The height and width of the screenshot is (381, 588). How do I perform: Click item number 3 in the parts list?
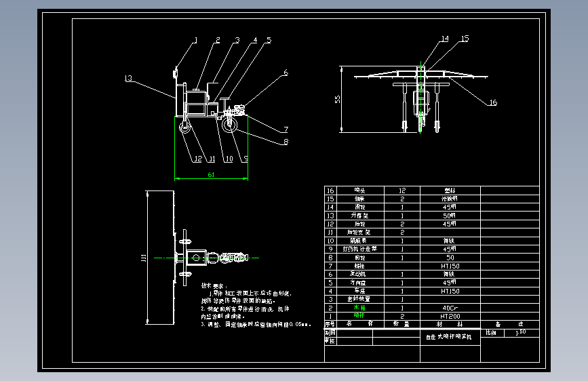[x=330, y=299]
